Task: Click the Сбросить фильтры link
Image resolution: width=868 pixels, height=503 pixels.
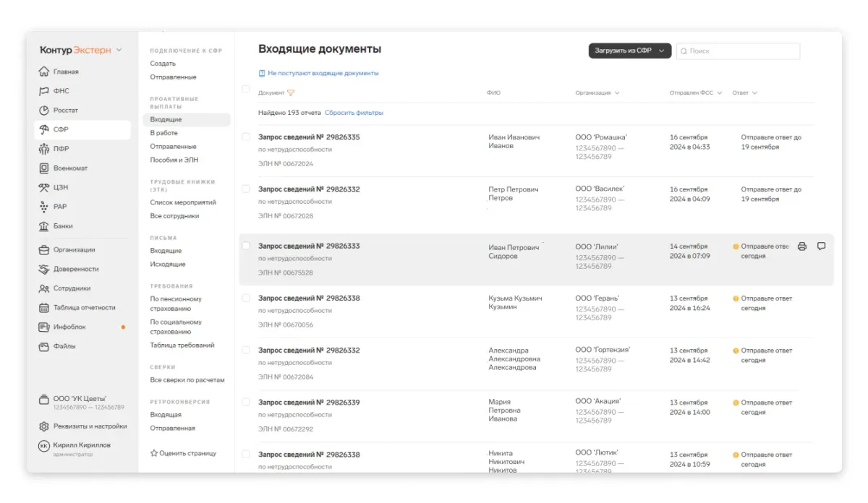Action: coord(354,113)
